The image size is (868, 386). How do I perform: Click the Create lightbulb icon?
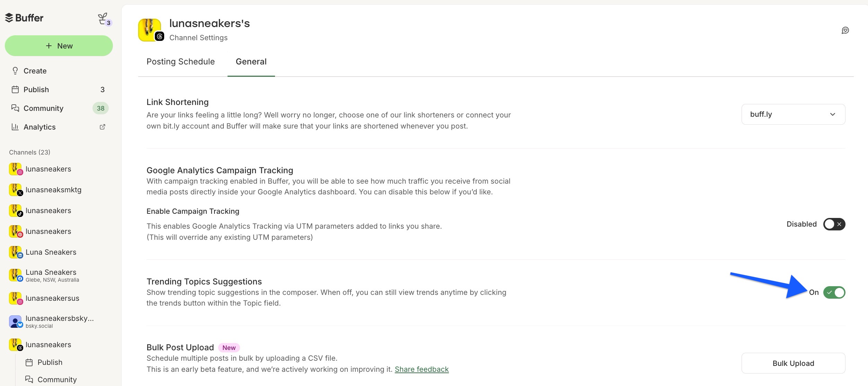[15, 71]
